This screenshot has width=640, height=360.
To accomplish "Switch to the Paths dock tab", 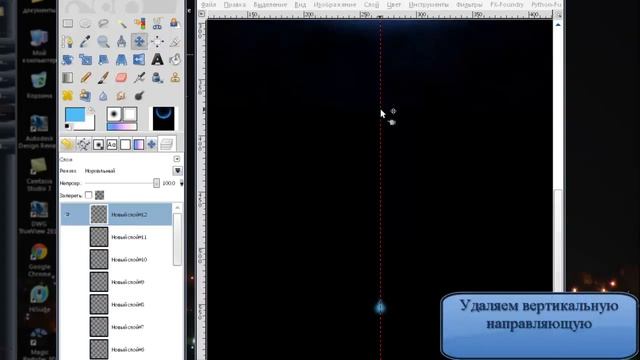I will pyautogui.click(x=84, y=144).
